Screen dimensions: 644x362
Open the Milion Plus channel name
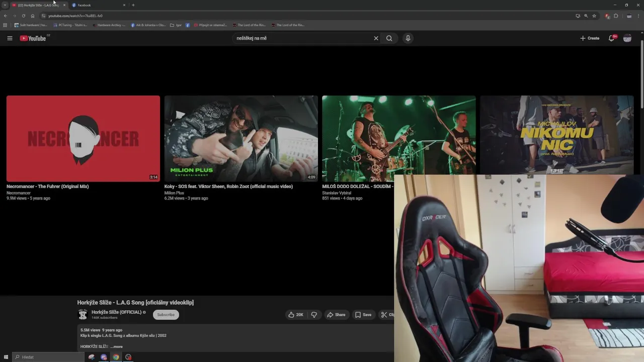[174, 193]
